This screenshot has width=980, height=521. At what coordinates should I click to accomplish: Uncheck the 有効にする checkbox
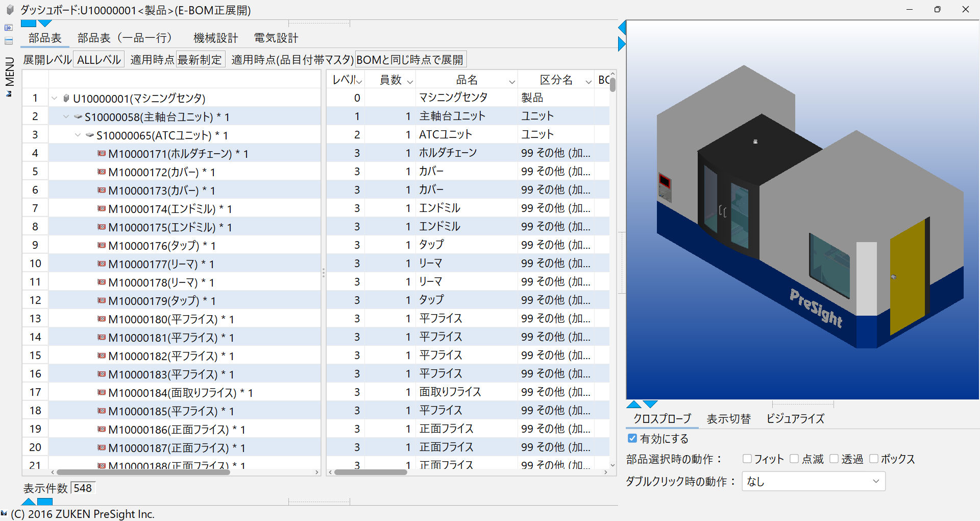tap(632, 438)
